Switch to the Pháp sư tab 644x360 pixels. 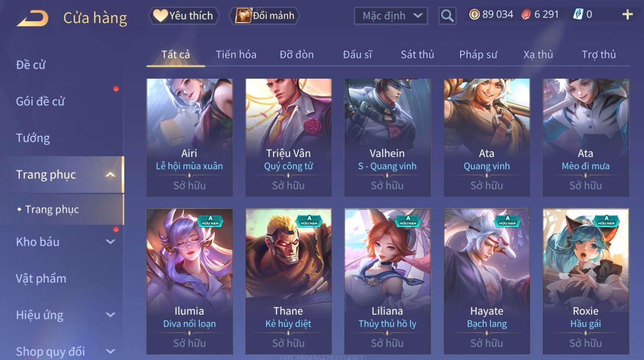point(478,55)
